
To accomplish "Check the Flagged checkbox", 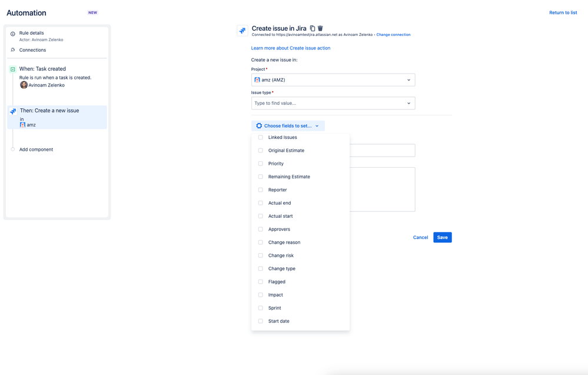I will pos(261,281).
